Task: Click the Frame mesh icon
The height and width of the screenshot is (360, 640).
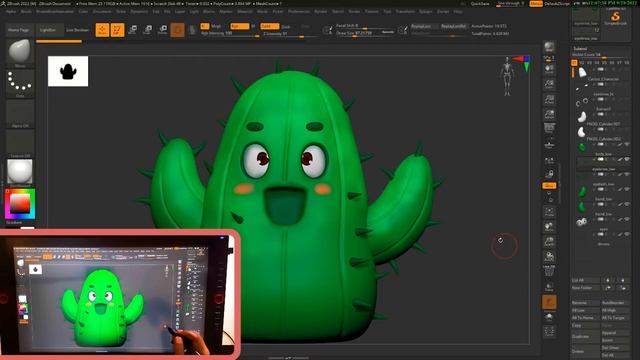Action: (x=549, y=212)
